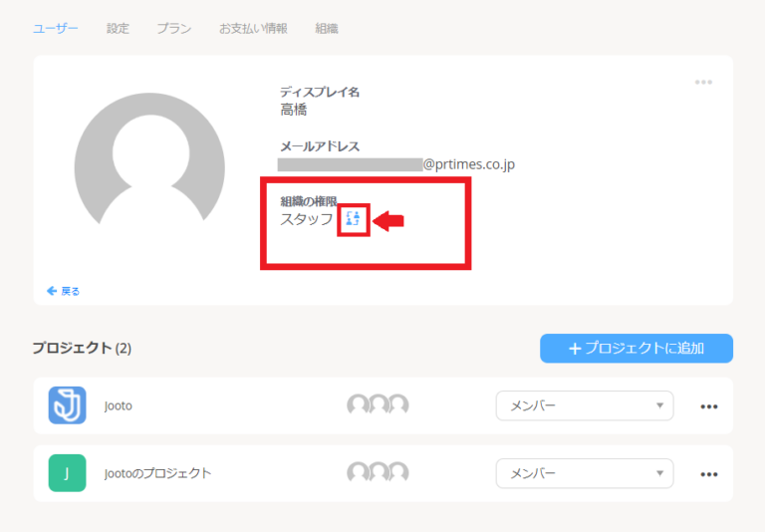Image resolution: width=765 pixels, height=532 pixels.
Task: Open three-dot menu for jootoのプロジェクト row
Action: point(709,474)
